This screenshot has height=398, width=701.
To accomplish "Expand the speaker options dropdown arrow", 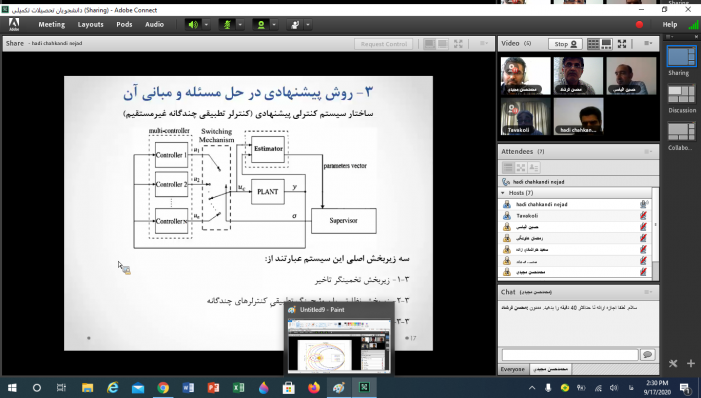I will (x=206, y=25).
